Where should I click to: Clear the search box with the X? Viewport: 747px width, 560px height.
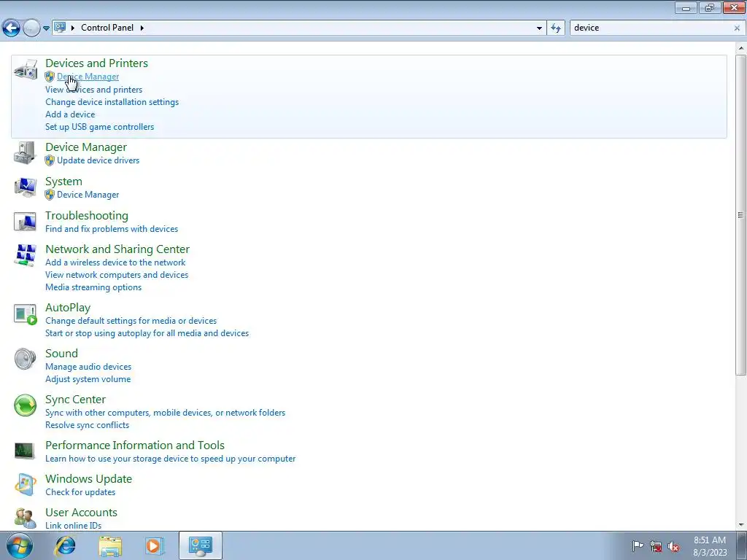pos(737,28)
